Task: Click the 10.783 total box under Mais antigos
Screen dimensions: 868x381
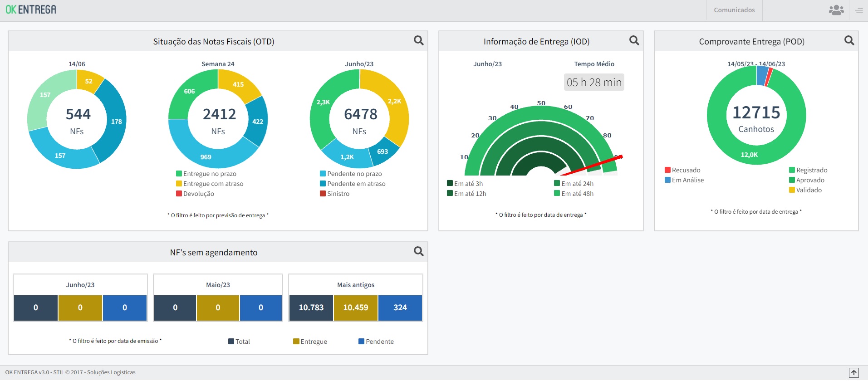Action: click(x=311, y=308)
